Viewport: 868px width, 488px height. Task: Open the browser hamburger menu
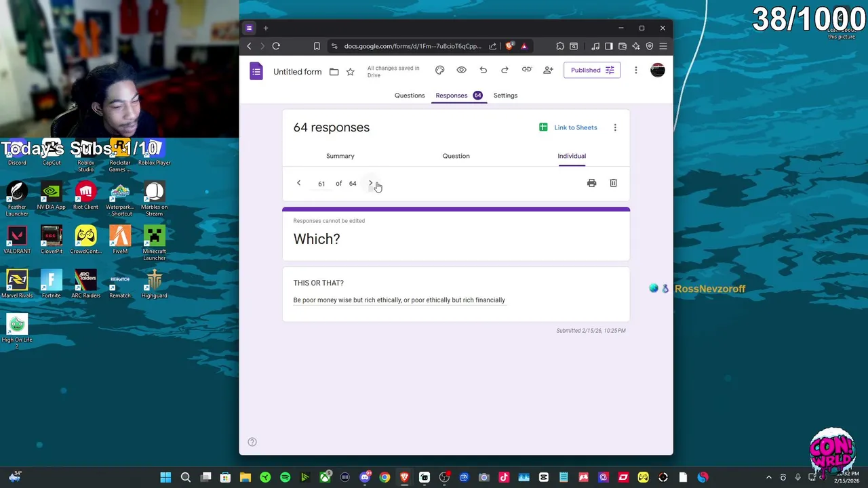(663, 46)
